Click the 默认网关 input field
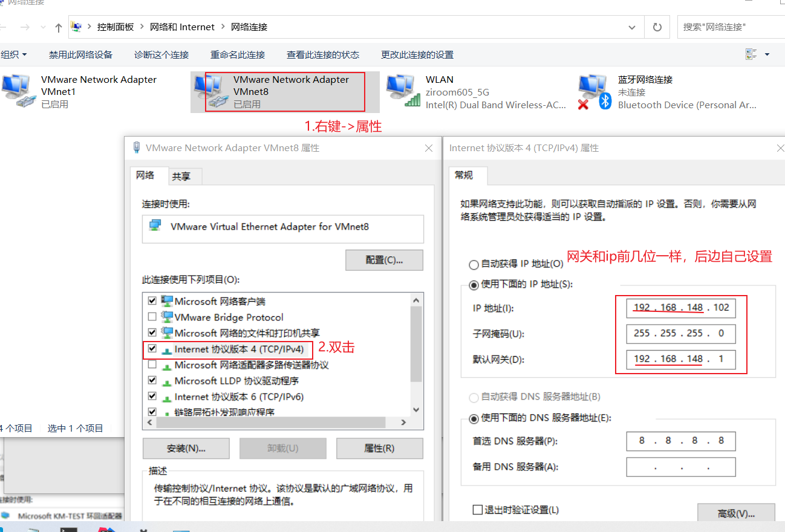The image size is (785, 532). click(x=681, y=359)
